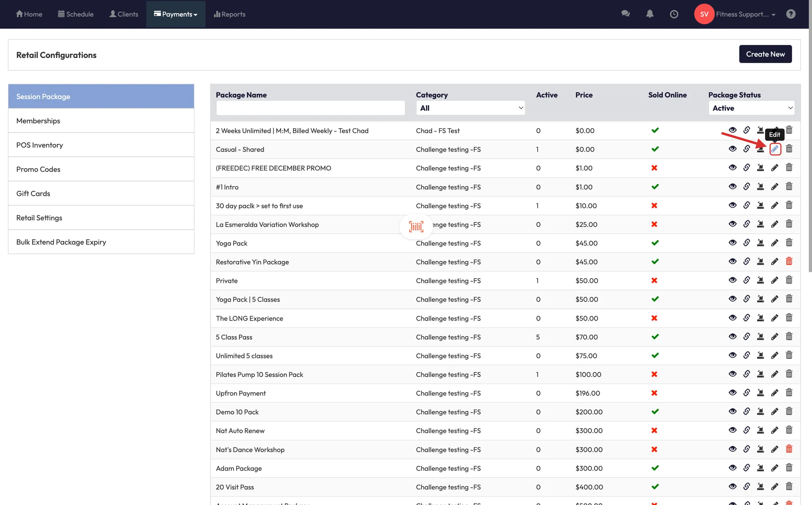Show Adam Package details with eye icon
This screenshot has height=505, width=812.
[x=732, y=468]
